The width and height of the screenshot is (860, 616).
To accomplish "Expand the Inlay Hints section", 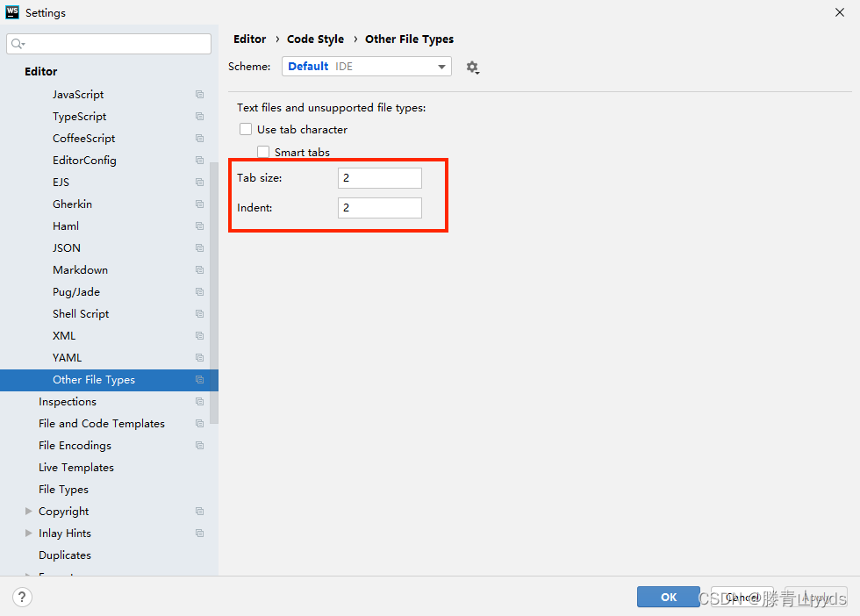I will 29,533.
